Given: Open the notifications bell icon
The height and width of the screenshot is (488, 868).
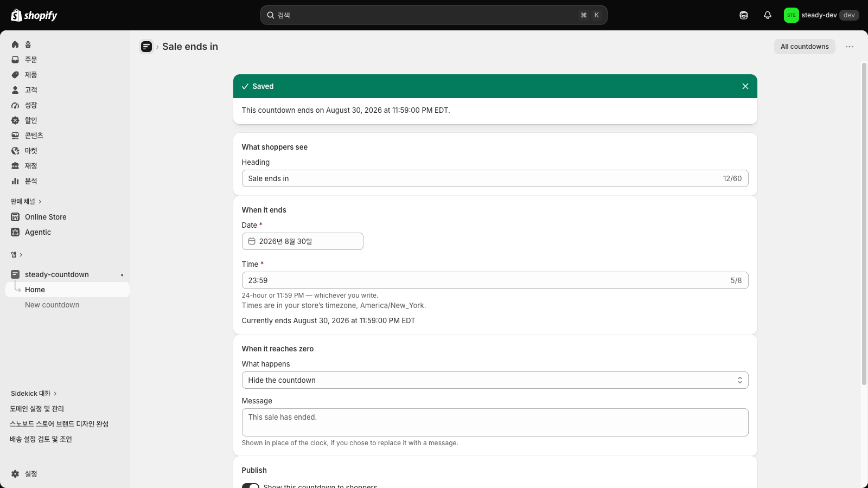Looking at the screenshot, I should coord(767,15).
